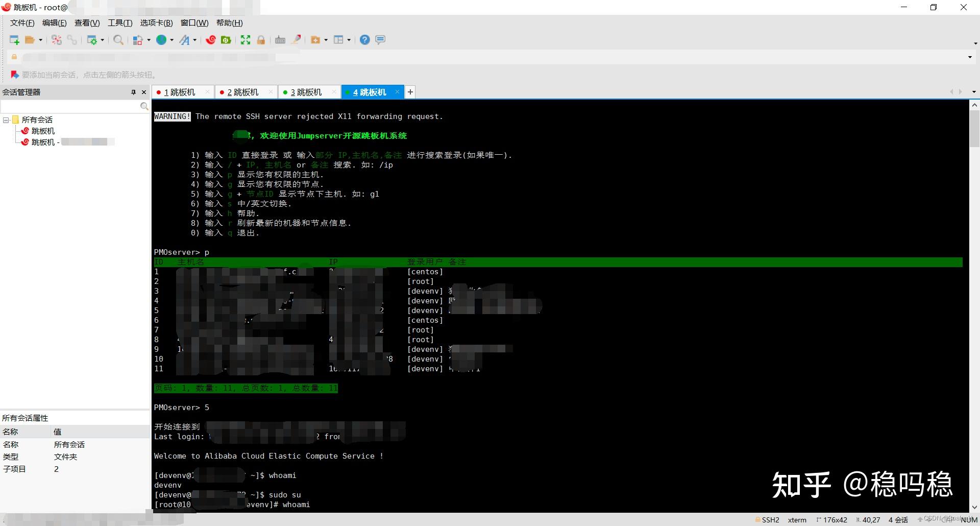Pin the 会话管理器 panel
The image size is (980, 526).
pos(133,92)
